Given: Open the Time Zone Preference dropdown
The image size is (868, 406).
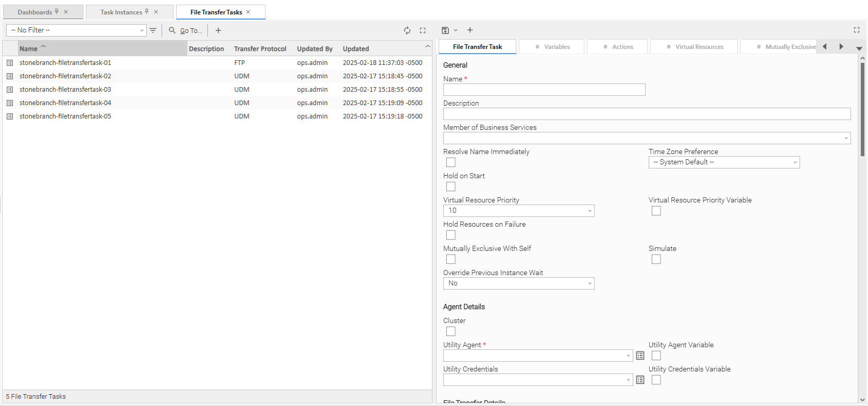Looking at the screenshot, I should (x=723, y=162).
